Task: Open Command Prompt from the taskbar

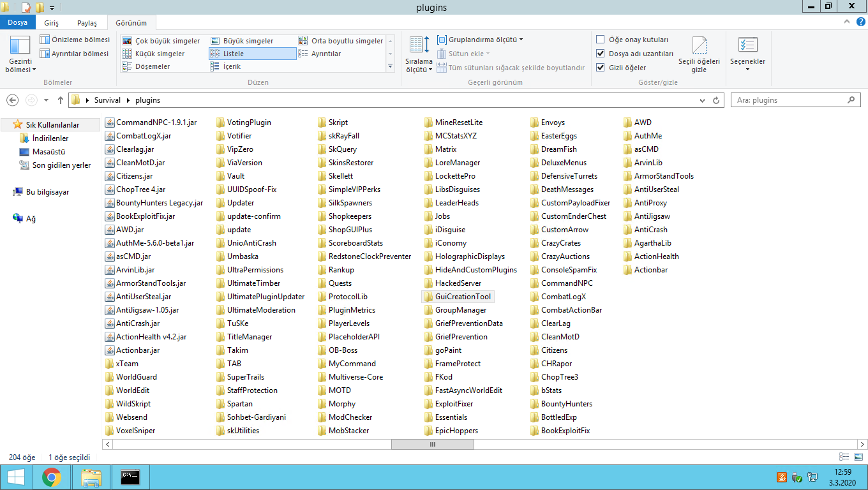Action: point(130,477)
